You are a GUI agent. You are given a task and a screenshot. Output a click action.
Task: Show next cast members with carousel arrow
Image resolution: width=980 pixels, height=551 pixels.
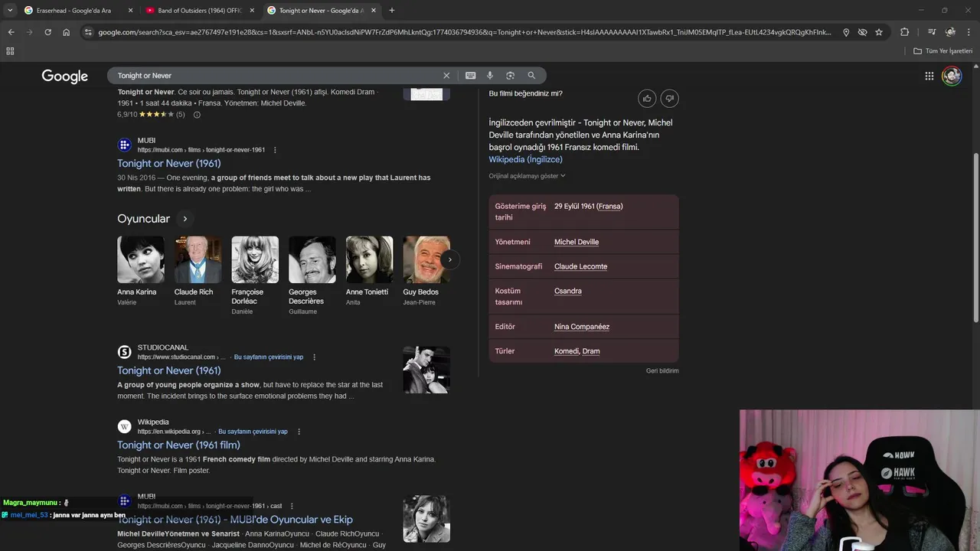tap(449, 259)
